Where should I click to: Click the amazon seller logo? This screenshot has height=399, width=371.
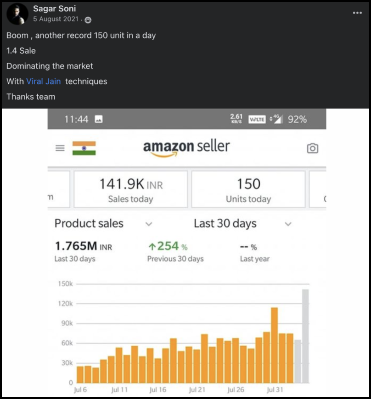(x=187, y=148)
